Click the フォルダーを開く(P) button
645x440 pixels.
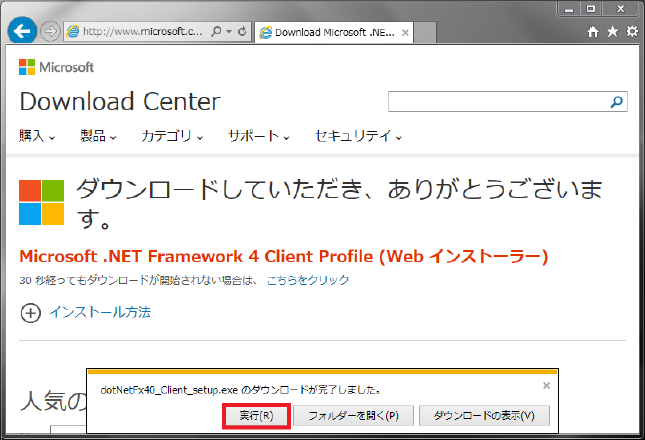pos(353,416)
